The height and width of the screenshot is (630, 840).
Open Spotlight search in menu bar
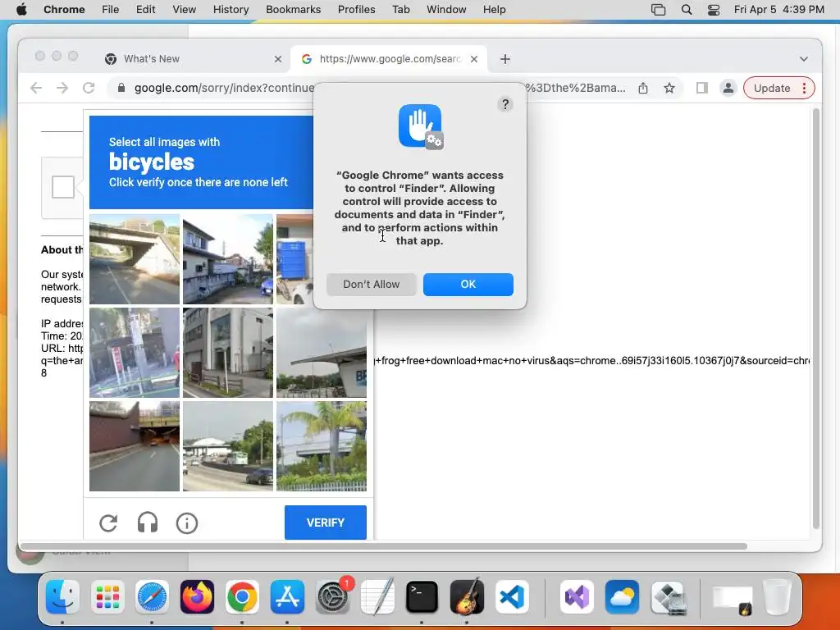click(x=687, y=10)
